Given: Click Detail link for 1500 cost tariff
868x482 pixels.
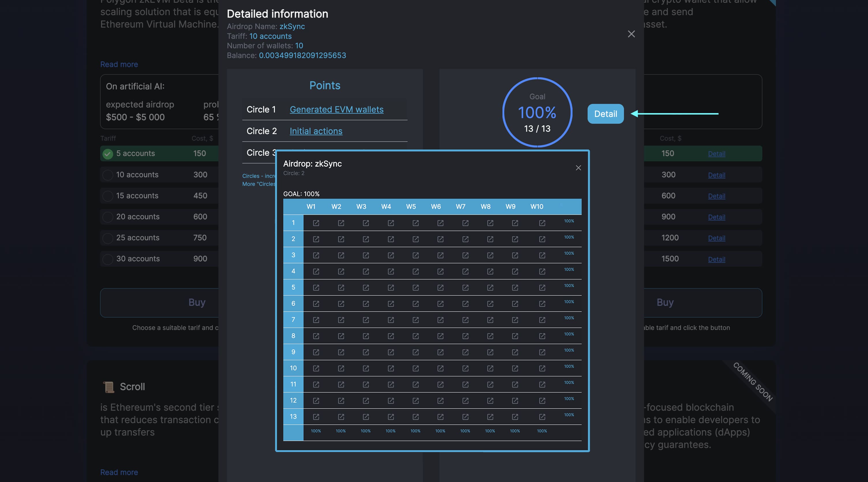Looking at the screenshot, I should 716,259.
